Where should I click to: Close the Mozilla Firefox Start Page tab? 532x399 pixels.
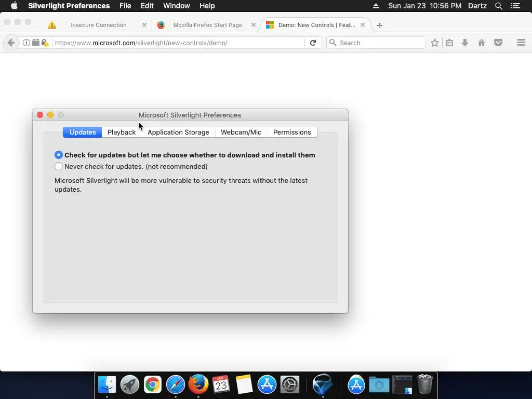[x=254, y=25]
